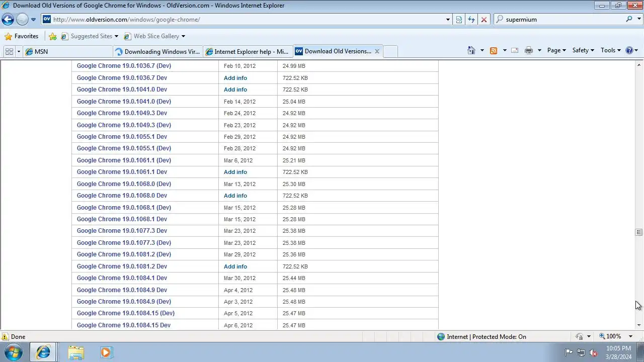Click the Internet Protected Mode status
The image size is (644, 362).
pos(481,337)
